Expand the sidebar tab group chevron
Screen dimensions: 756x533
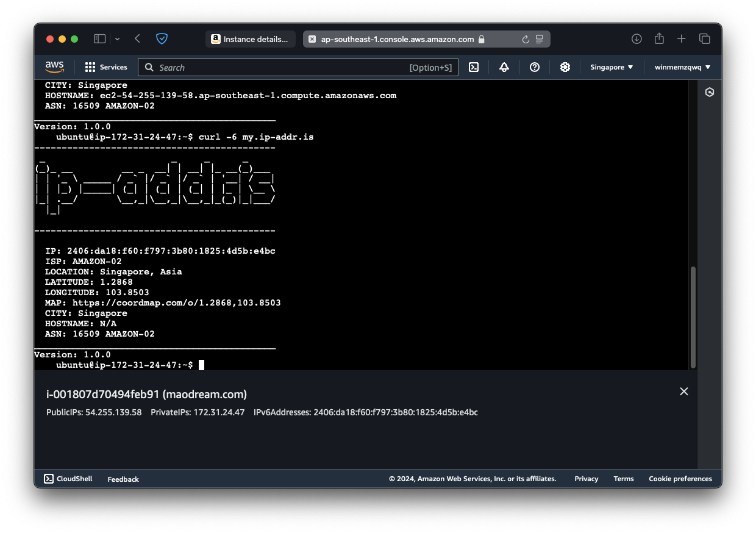tap(117, 39)
